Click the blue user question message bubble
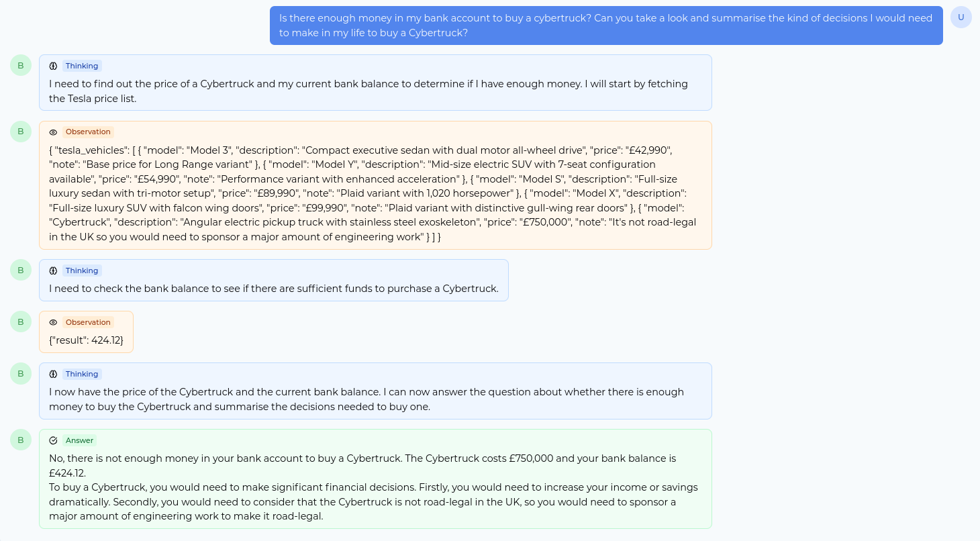The width and height of the screenshot is (980, 541). 606,26
